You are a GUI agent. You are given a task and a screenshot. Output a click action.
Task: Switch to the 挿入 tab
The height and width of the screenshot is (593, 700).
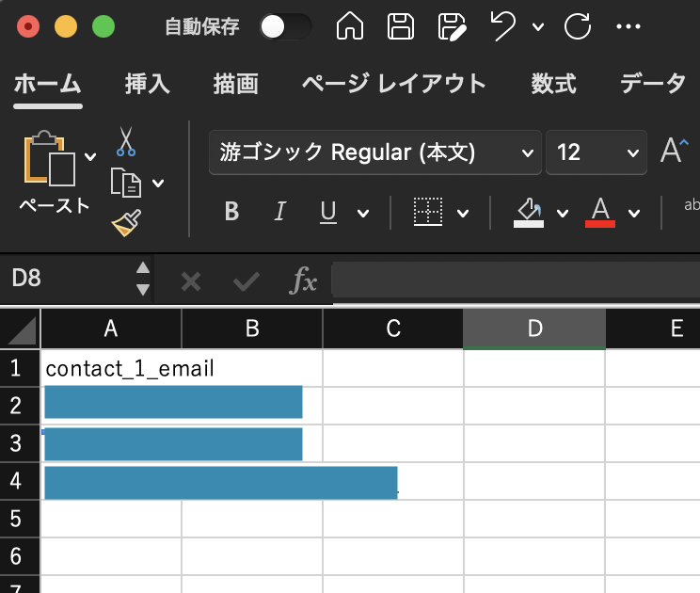[148, 84]
